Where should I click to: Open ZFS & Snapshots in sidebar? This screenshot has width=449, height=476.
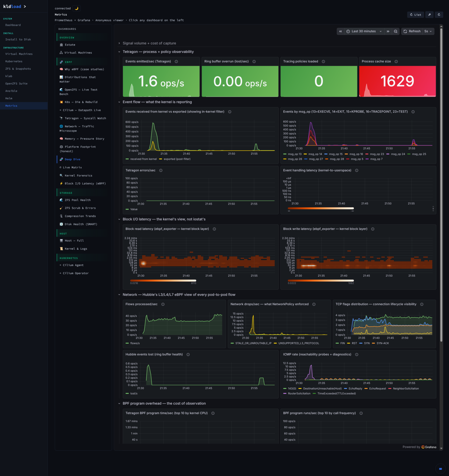pos(18,69)
